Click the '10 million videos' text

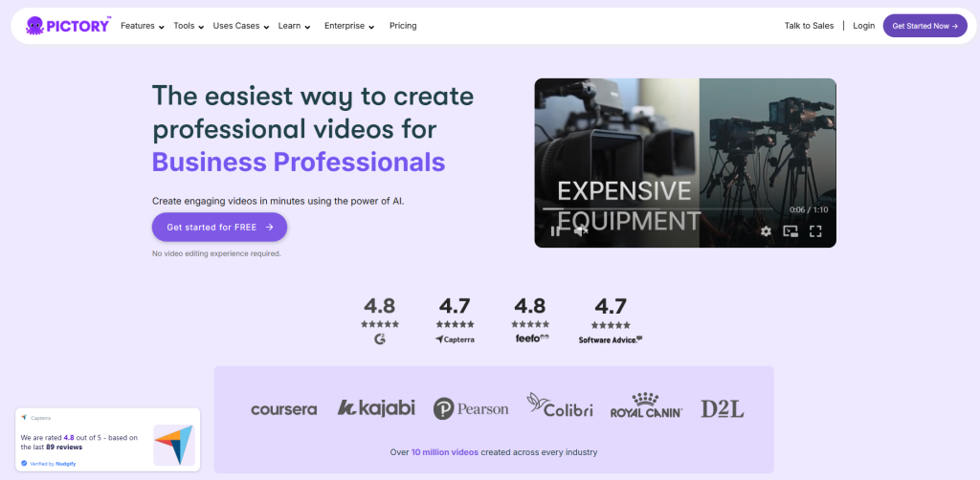(x=445, y=452)
